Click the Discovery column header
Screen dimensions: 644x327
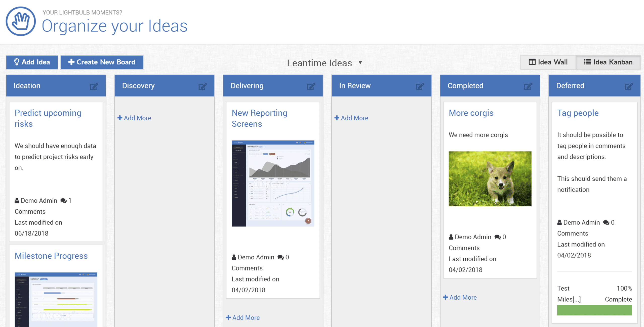pos(165,86)
